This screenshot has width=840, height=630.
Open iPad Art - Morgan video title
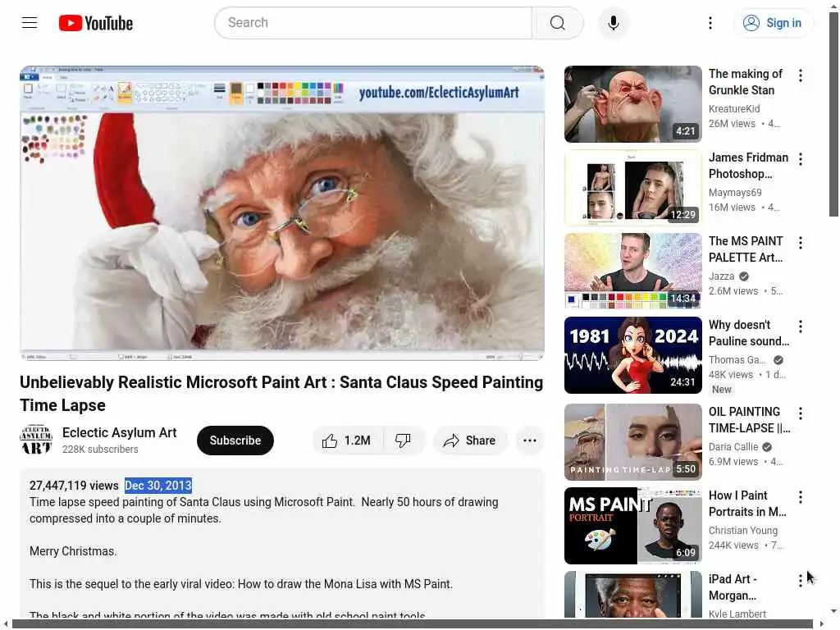[x=733, y=587]
